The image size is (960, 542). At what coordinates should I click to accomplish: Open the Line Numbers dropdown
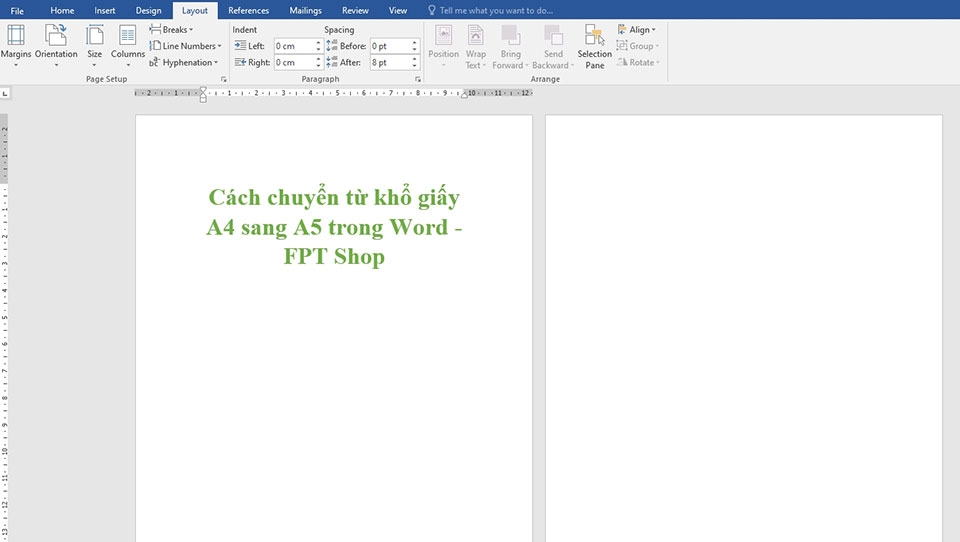pos(186,46)
